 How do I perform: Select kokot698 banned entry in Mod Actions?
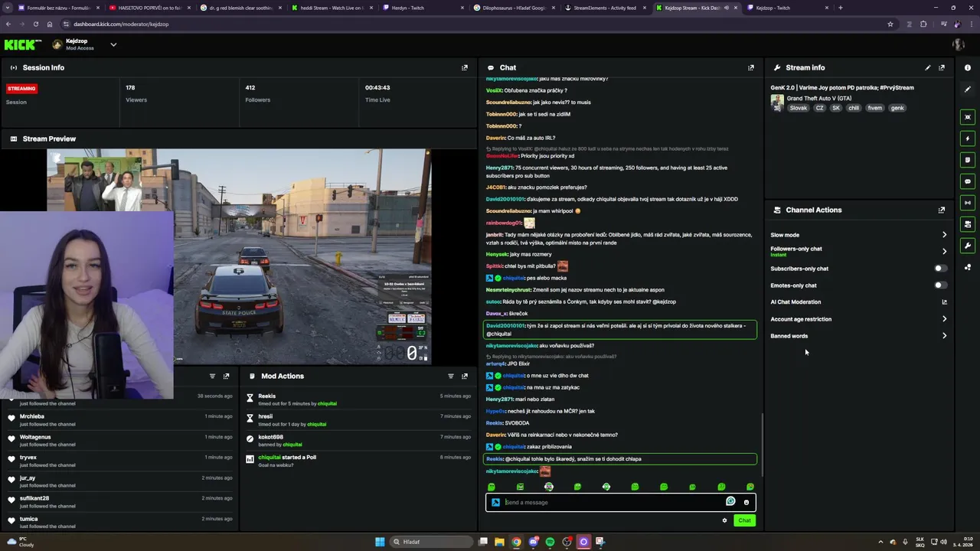pyautogui.click(x=358, y=440)
